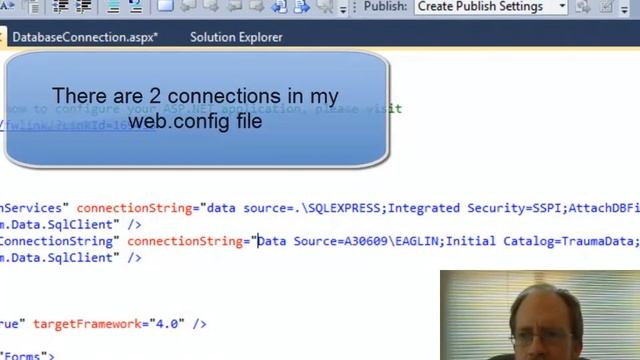This screenshot has height=360, width=640.
Task: Go to previous bookmark
Action: [188, 6]
